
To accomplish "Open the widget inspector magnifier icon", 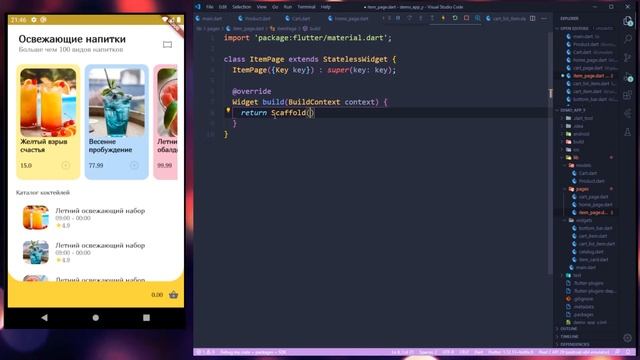I will [x=478, y=18].
